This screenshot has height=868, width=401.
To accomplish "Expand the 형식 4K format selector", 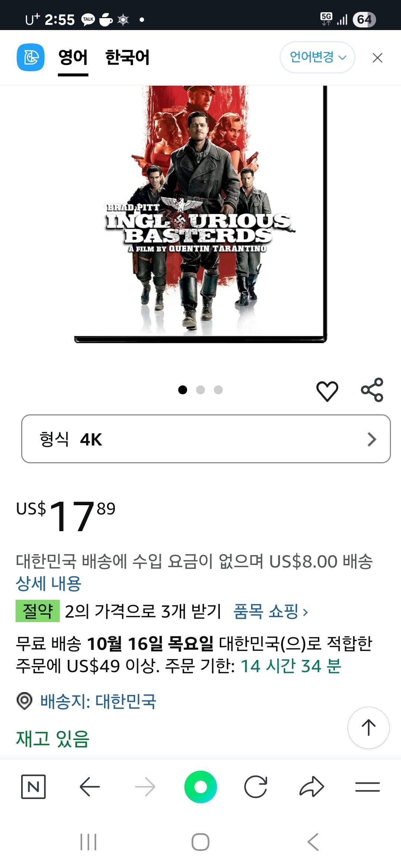I will click(206, 439).
